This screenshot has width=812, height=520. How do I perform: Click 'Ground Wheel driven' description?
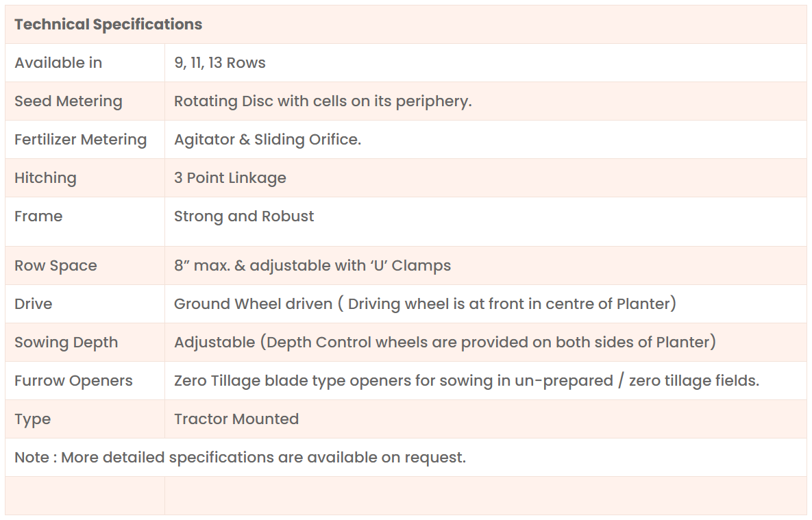pos(425,304)
